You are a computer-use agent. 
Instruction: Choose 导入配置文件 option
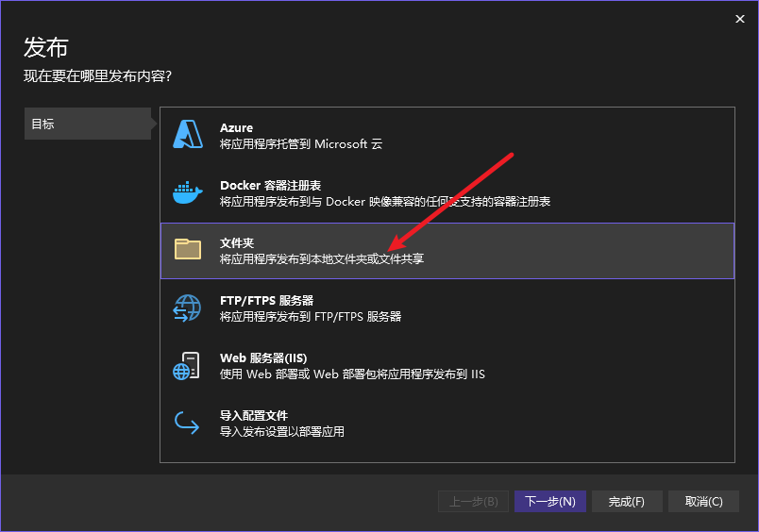point(447,424)
